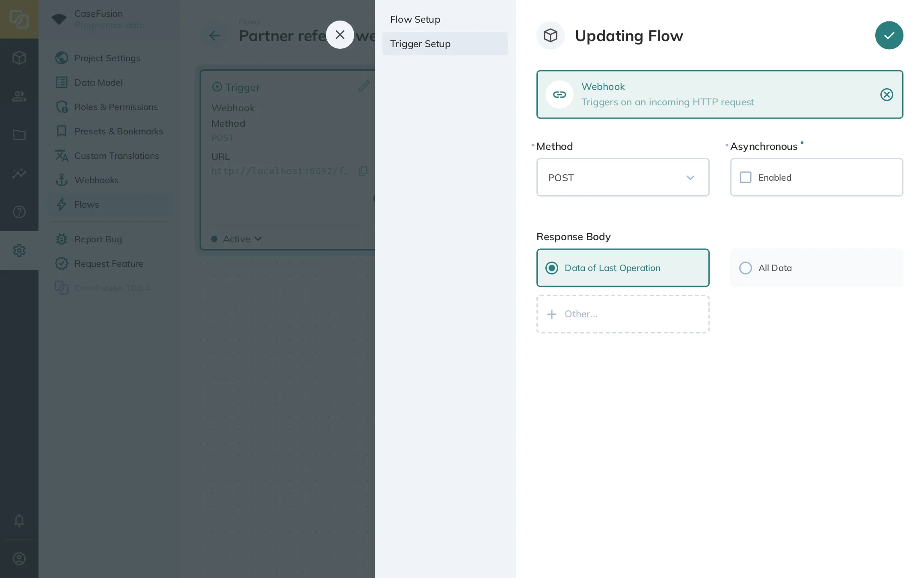Open the user account icon

coord(19,559)
